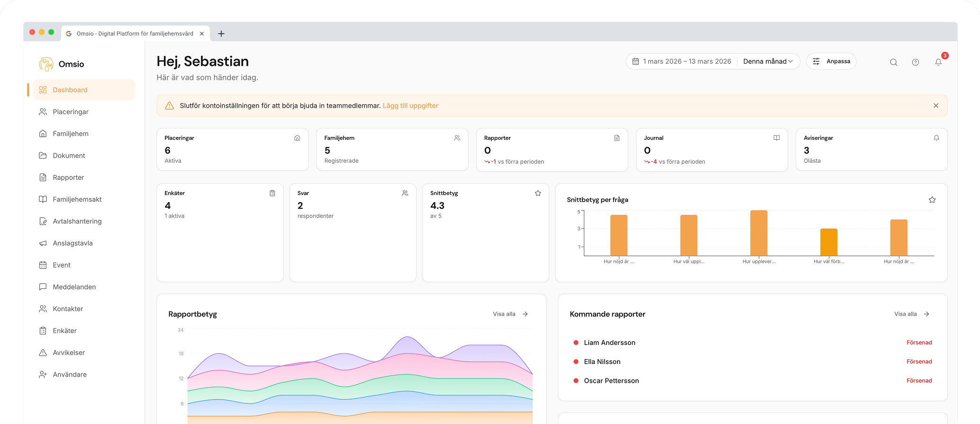980x424 pixels.
Task: Click the search magnifier icon
Action: click(x=893, y=62)
